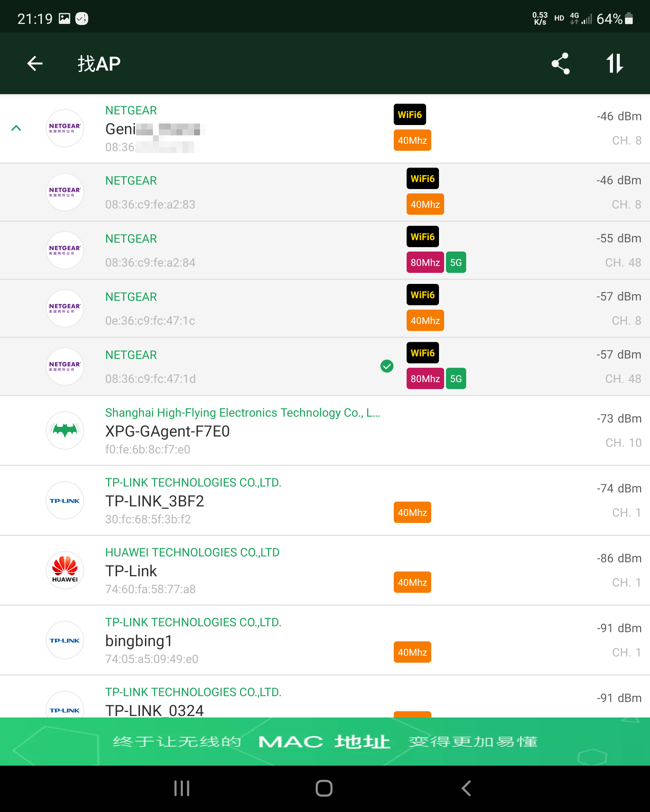
Task: Tap TP-LINK logo for TP-LINK_3BF2
Action: coord(65,500)
